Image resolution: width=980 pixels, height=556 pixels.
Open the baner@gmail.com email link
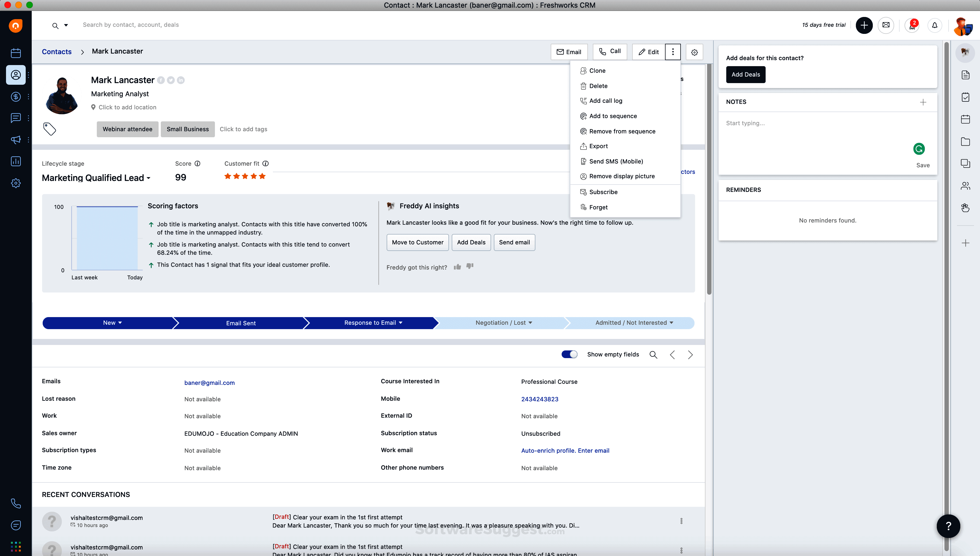click(209, 382)
